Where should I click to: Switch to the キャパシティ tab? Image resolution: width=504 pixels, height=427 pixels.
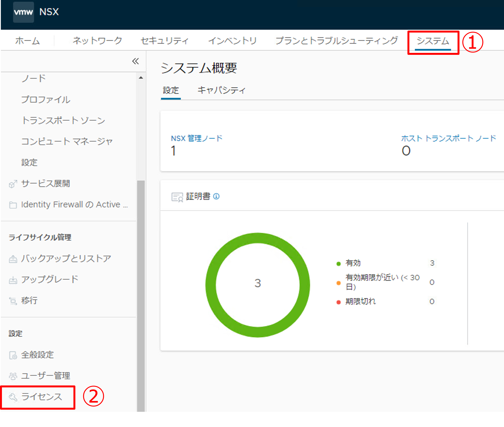pyautogui.click(x=221, y=90)
